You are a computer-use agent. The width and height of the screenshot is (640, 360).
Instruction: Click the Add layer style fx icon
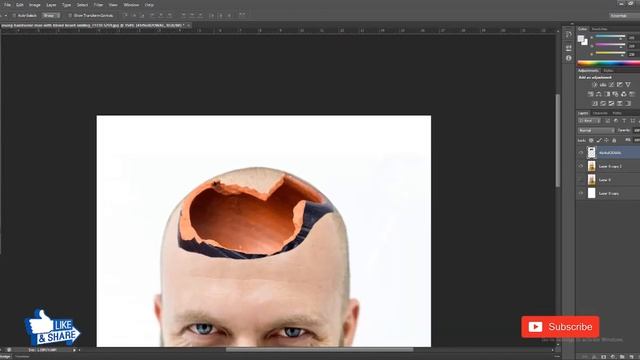coord(594,357)
